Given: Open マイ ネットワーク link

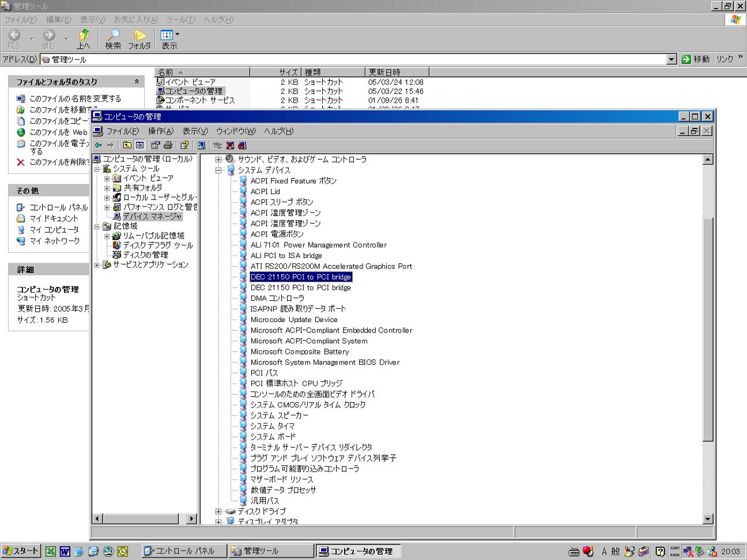Looking at the screenshot, I should tap(55, 241).
